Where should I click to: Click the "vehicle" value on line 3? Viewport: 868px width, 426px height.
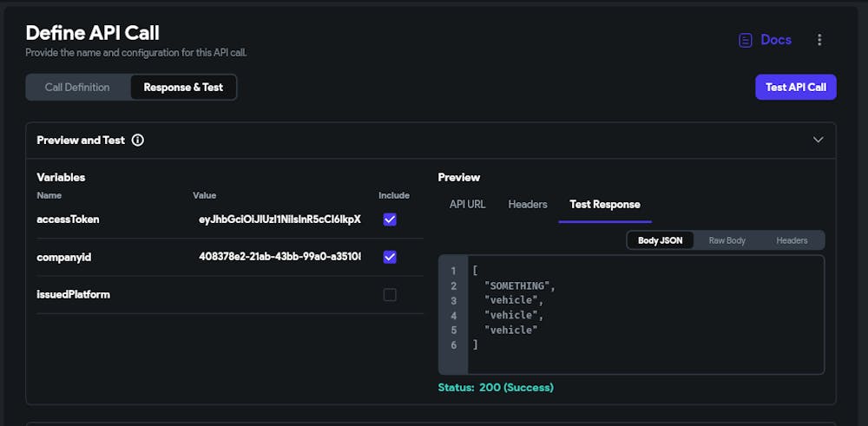tap(511, 301)
